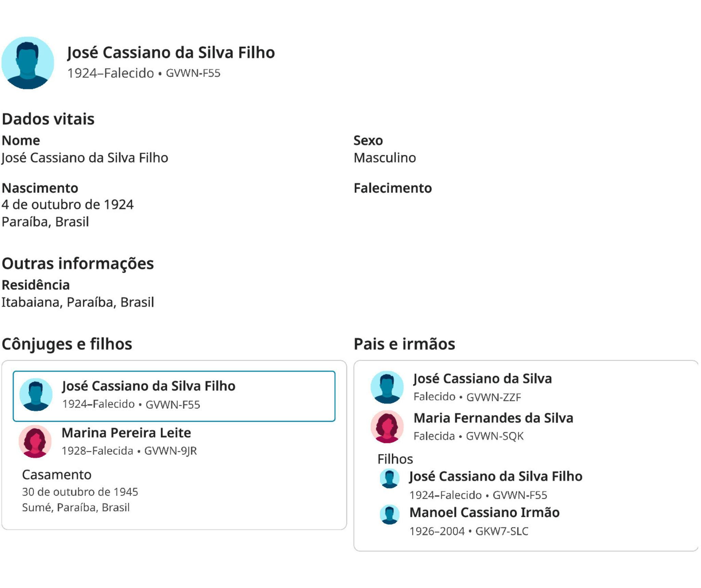Click avatar icon in highlighted spouse card
This screenshot has width=701, height=588.
[36, 394]
